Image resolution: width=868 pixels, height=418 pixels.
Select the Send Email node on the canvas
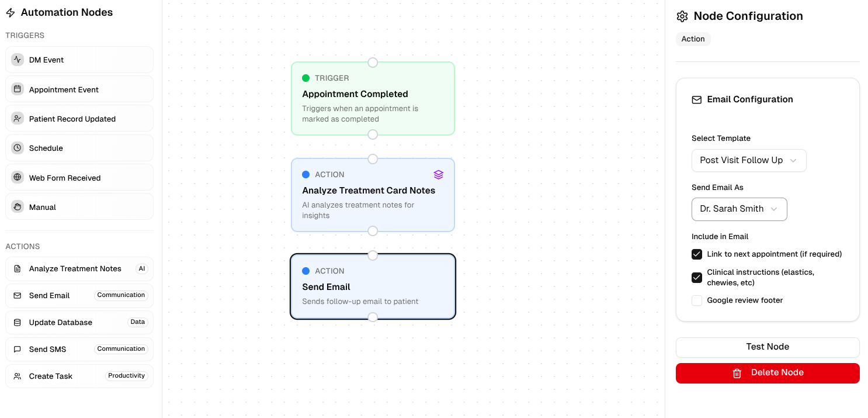tap(373, 286)
